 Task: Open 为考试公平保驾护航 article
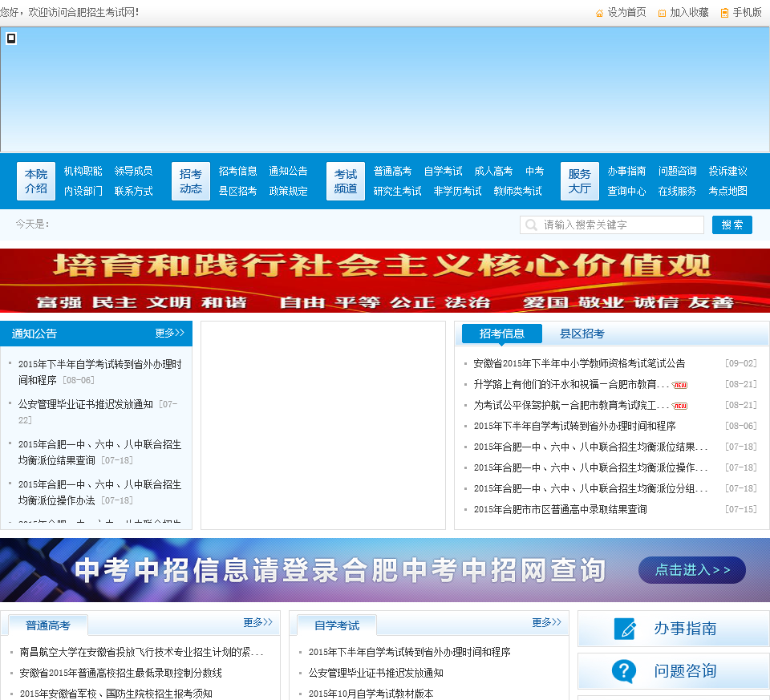(x=571, y=406)
